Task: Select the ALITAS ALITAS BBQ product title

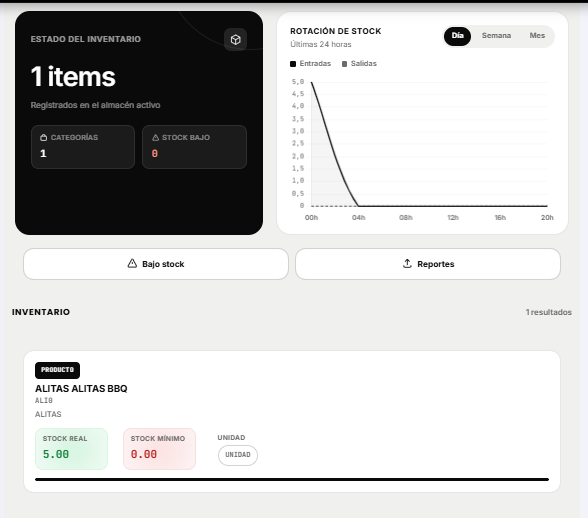Action: coord(81,388)
